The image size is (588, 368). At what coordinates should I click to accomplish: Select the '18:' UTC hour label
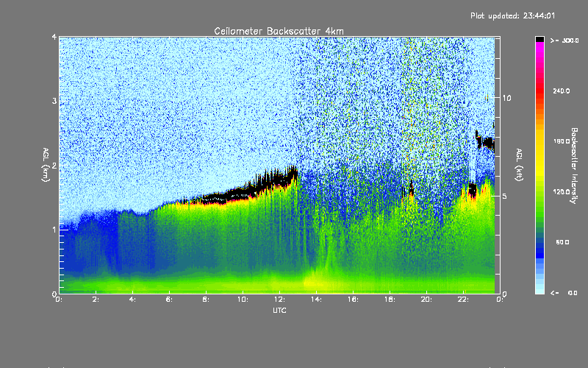(390, 300)
